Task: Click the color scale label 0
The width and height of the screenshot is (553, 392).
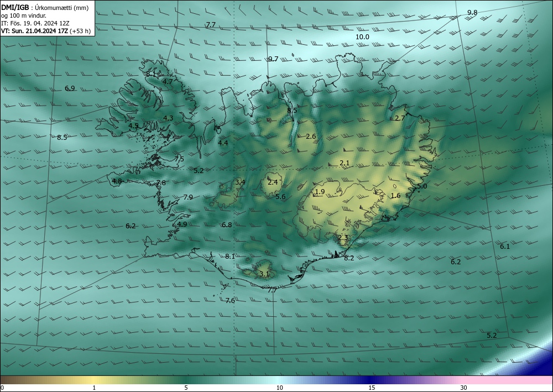Action: pyautogui.click(x=2, y=388)
